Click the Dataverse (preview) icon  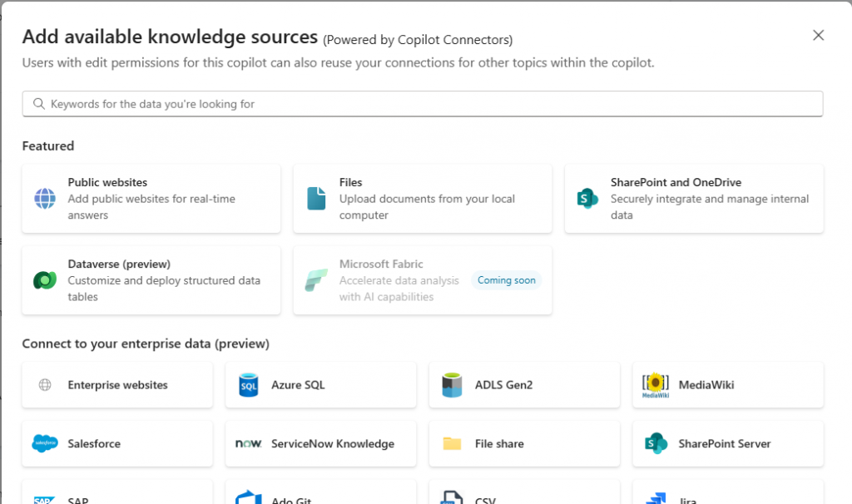(45, 280)
